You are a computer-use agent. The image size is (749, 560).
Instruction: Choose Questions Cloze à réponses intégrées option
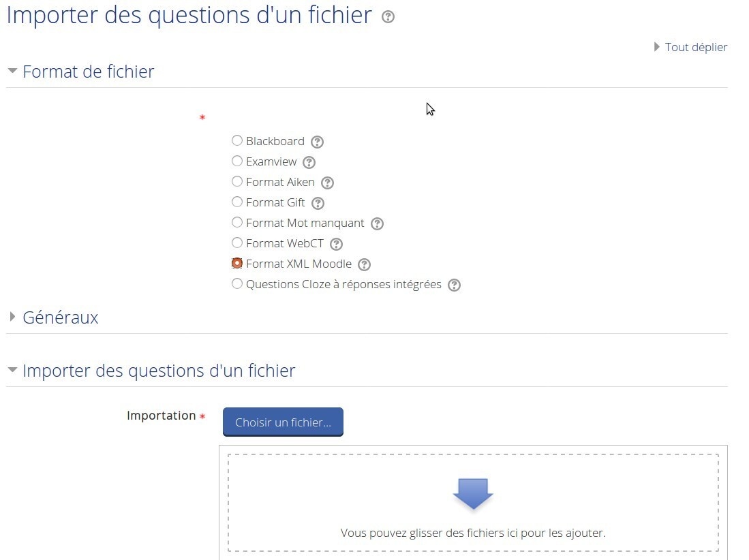tap(237, 283)
